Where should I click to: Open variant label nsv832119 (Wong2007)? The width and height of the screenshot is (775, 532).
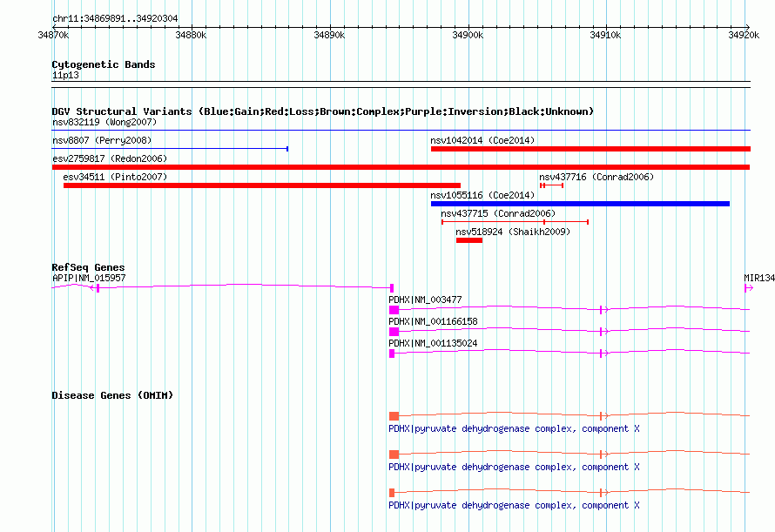(x=104, y=122)
